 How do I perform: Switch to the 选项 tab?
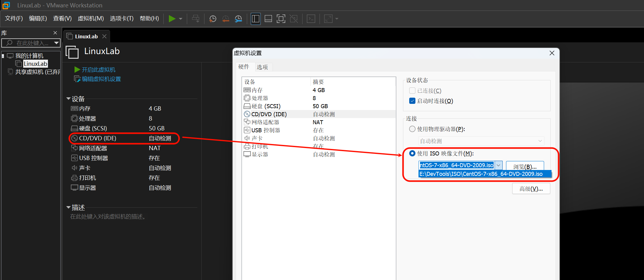[262, 67]
